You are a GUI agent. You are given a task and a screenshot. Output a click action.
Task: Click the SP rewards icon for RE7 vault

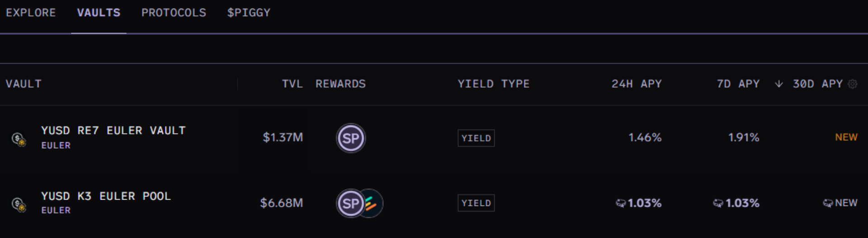click(351, 138)
